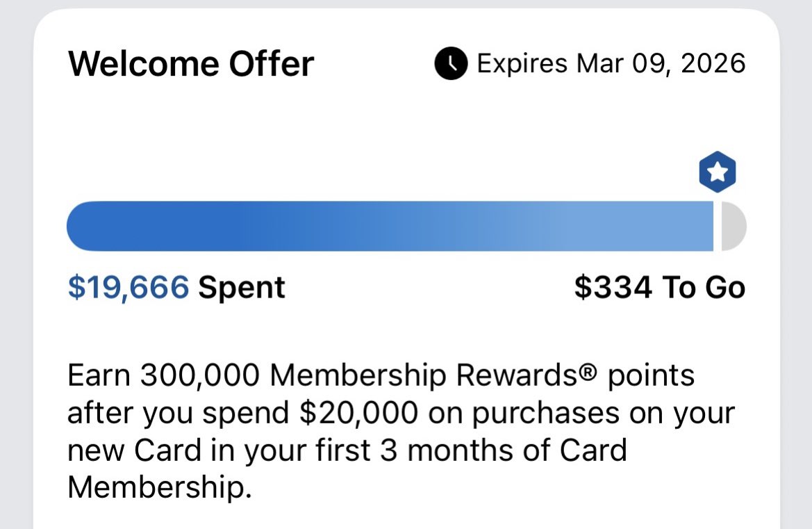Tap the star badge above the progress bar

point(717,171)
